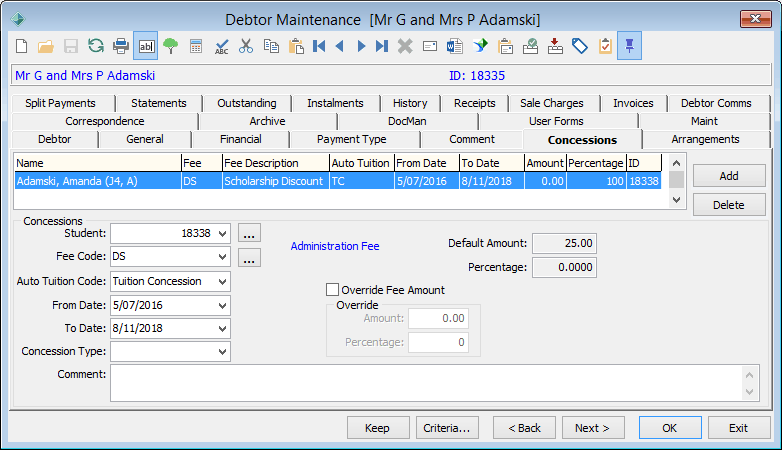Click the Criteria... button
Screen dimensions: 782x450
tap(447, 428)
